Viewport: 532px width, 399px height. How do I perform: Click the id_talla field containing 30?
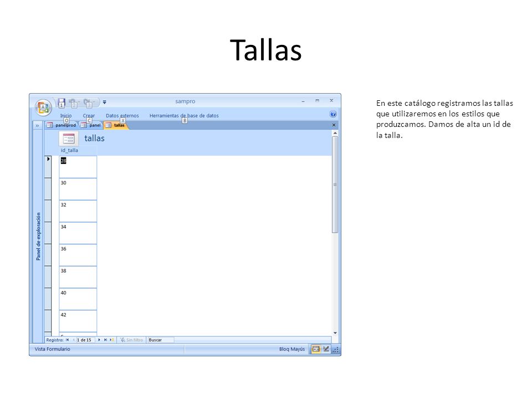78,189
